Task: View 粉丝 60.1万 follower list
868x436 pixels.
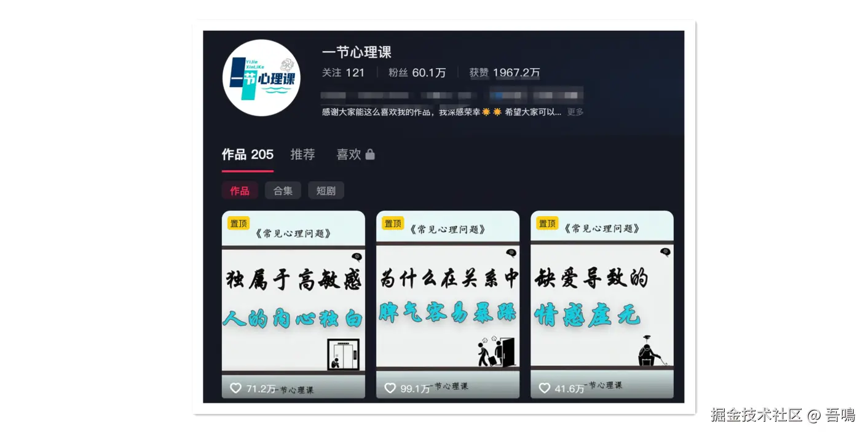Action: point(417,72)
